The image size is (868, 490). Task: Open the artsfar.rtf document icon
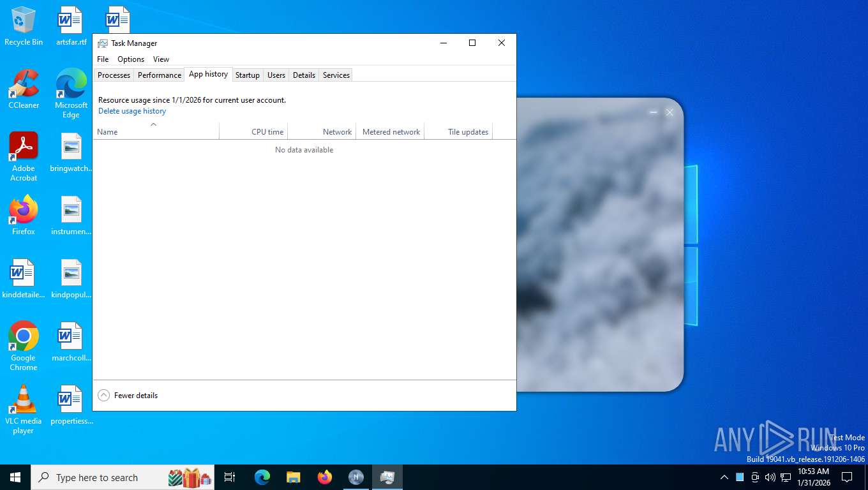[x=71, y=26]
